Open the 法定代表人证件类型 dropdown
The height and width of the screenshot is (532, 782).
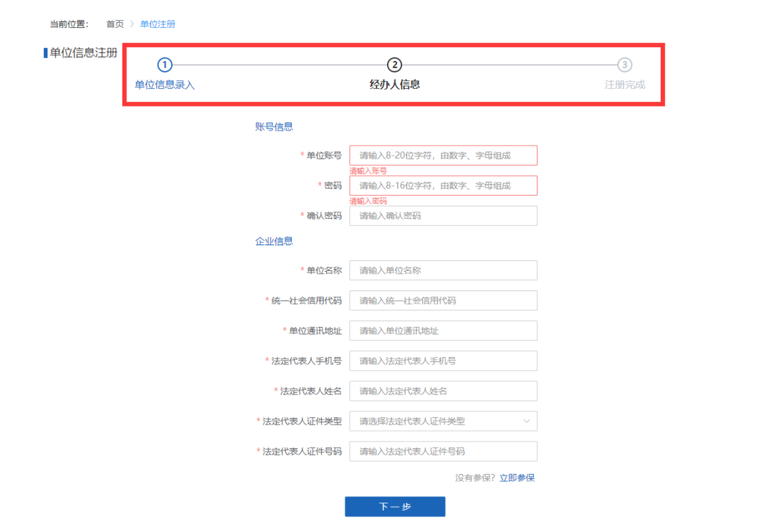tap(442, 421)
